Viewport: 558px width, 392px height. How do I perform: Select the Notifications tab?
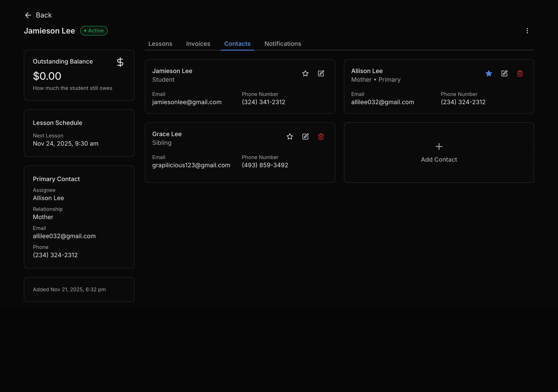click(x=283, y=44)
